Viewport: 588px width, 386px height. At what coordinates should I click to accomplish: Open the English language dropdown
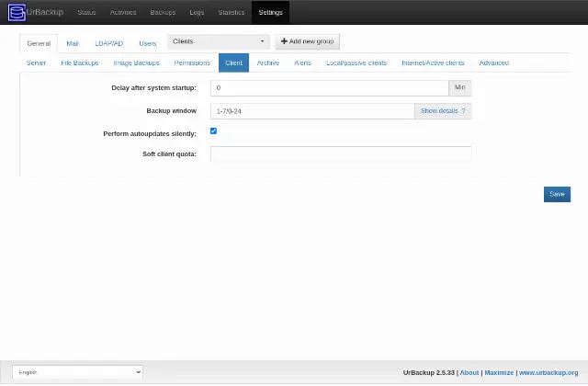click(x=77, y=372)
